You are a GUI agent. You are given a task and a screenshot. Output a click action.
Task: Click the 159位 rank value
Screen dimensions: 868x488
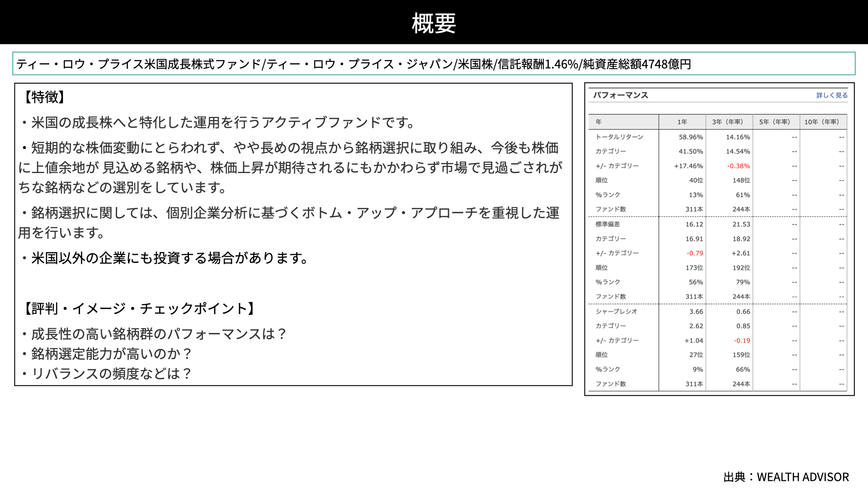tap(741, 355)
